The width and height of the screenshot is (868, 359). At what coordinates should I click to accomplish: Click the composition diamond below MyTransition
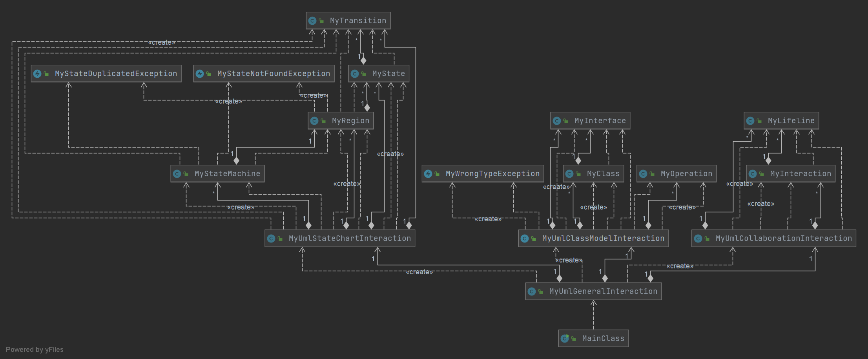(x=363, y=60)
